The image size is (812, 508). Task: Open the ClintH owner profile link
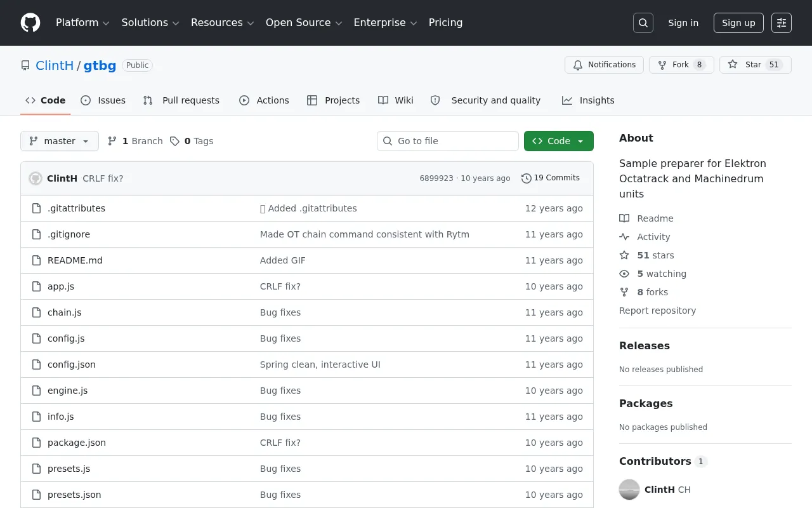click(x=55, y=65)
